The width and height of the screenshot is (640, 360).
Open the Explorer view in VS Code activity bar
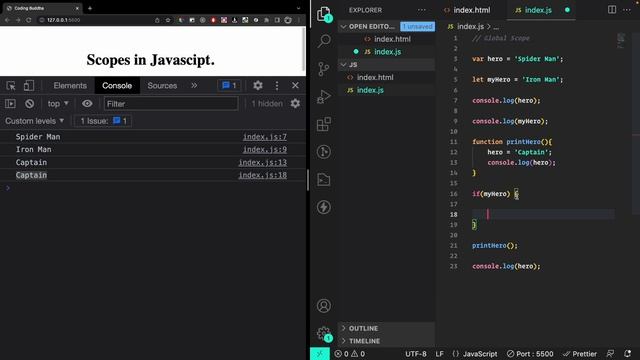point(324,14)
